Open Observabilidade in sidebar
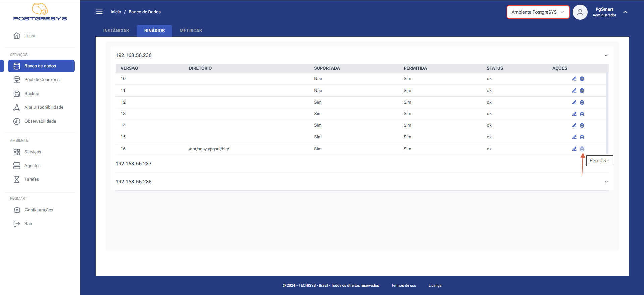 coord(40,121)
